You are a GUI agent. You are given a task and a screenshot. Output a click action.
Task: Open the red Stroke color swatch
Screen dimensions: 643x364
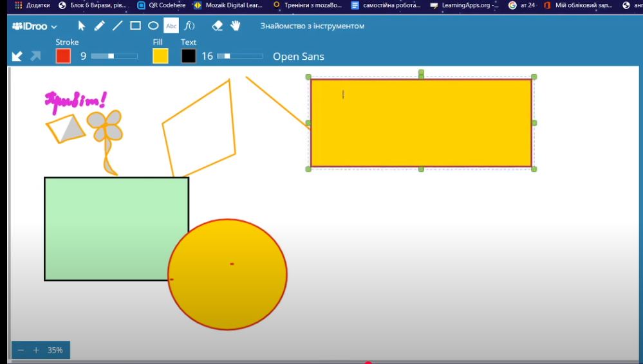63,56
